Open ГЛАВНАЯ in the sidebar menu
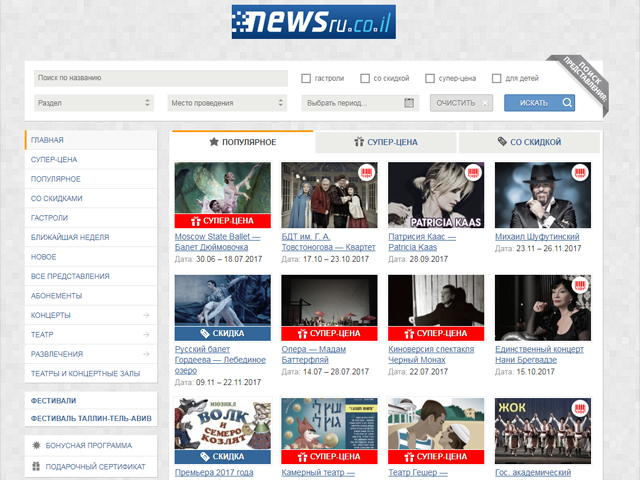The height and width of the screenshot is (480, 640). click(91, 140)
